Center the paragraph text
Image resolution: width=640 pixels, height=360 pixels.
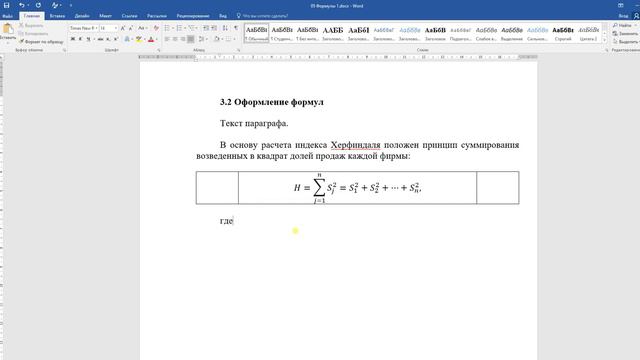tap(175, 39)
